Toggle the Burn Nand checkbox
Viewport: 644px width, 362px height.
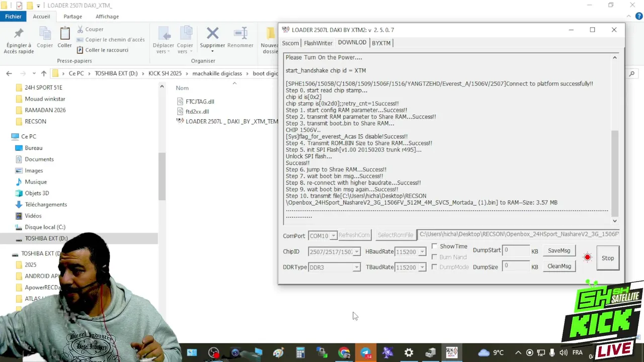tap(435, 257)
